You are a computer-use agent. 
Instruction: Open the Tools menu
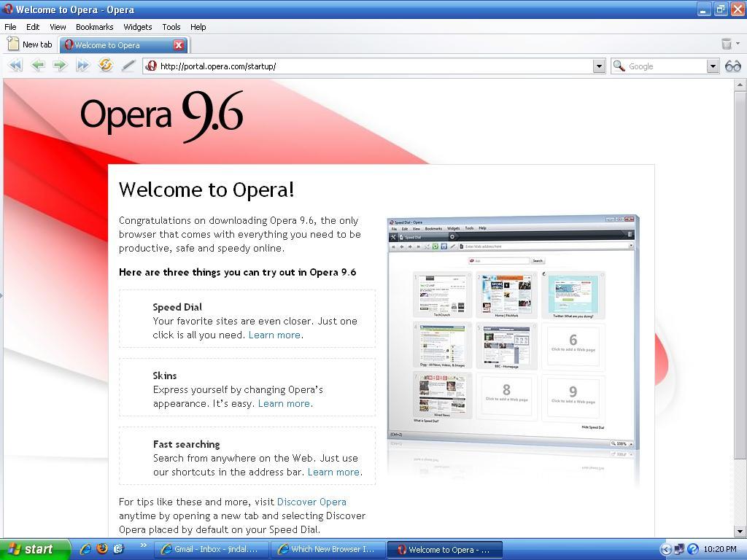click(x=171, y=27)
